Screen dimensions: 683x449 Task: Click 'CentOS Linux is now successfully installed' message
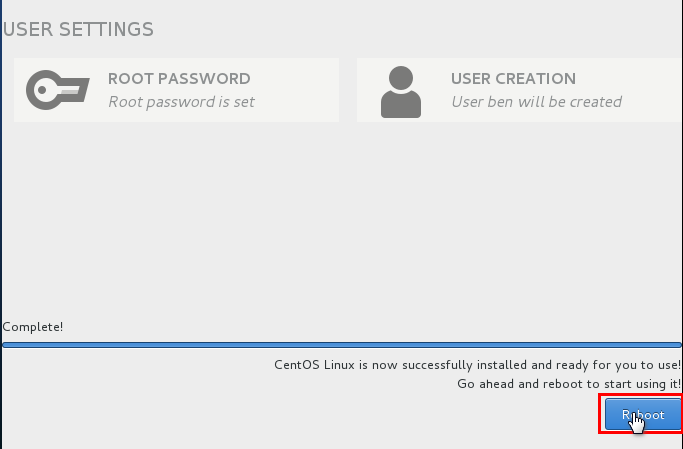coord(477,365)
